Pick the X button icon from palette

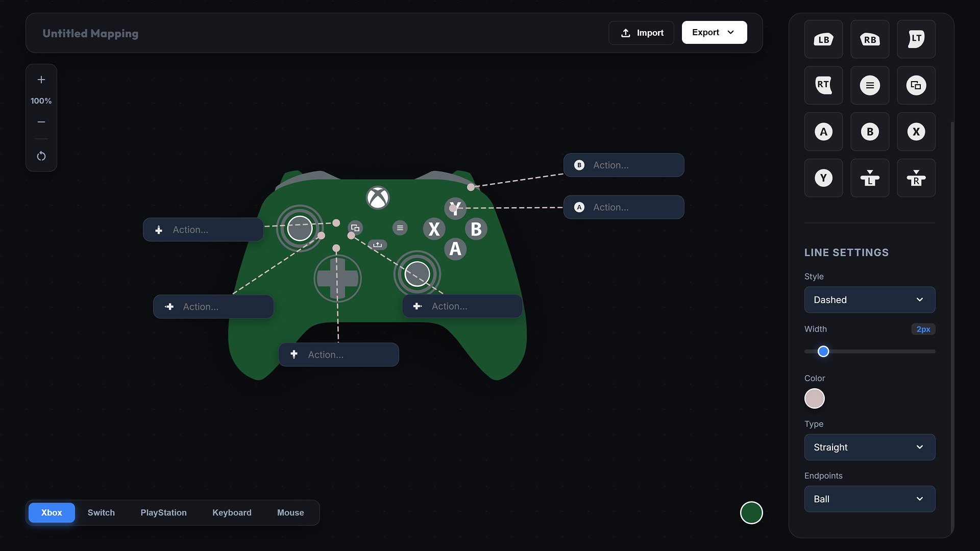point(916,132)
